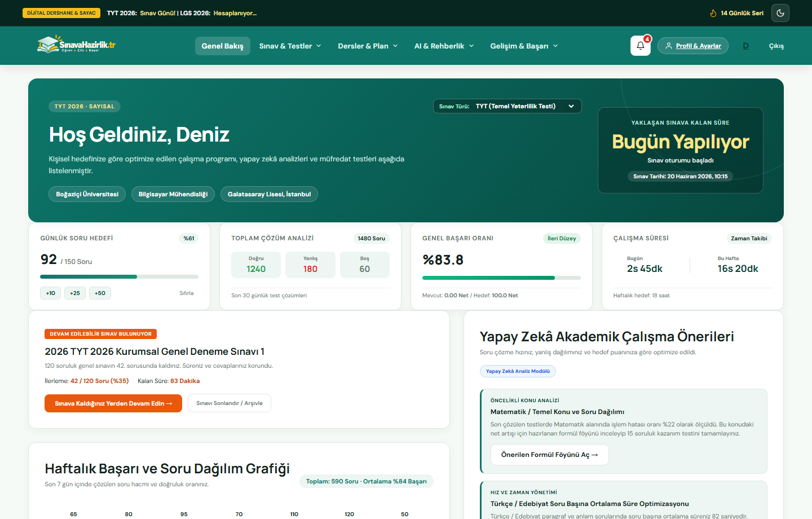
Task: Expand the Gelişim & Başarı menu
Action: 524,46
